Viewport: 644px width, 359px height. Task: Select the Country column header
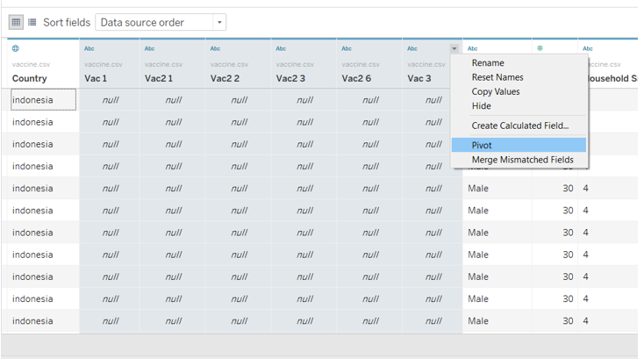point(30,78)
